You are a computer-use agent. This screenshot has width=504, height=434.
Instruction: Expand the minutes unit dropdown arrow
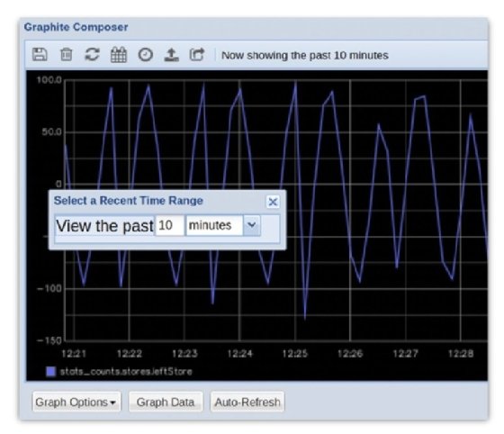click(251, 225)
